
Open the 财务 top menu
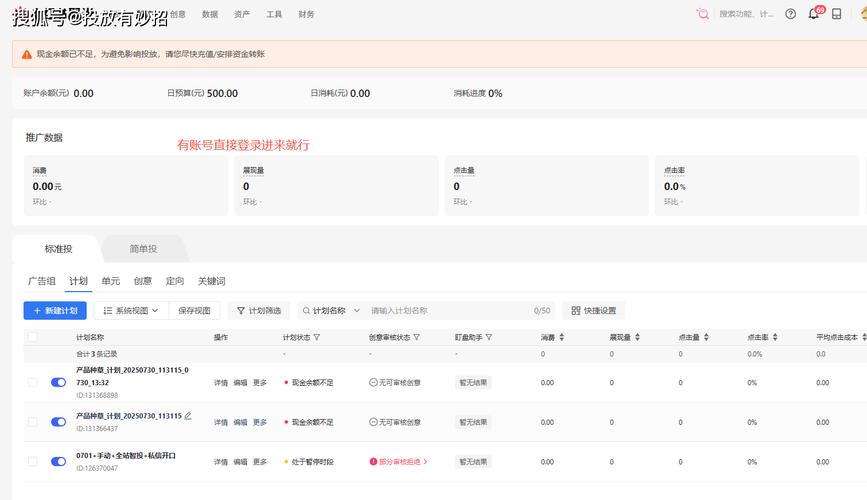[306, 14]
